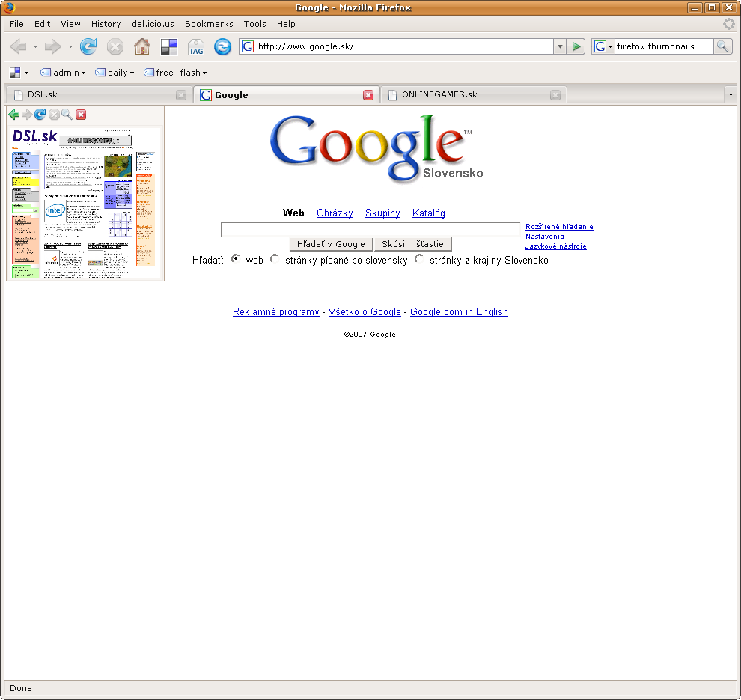The image size is (741, 700).
Task: Click the green Go arrow next to the address bar
Action: 576,46
